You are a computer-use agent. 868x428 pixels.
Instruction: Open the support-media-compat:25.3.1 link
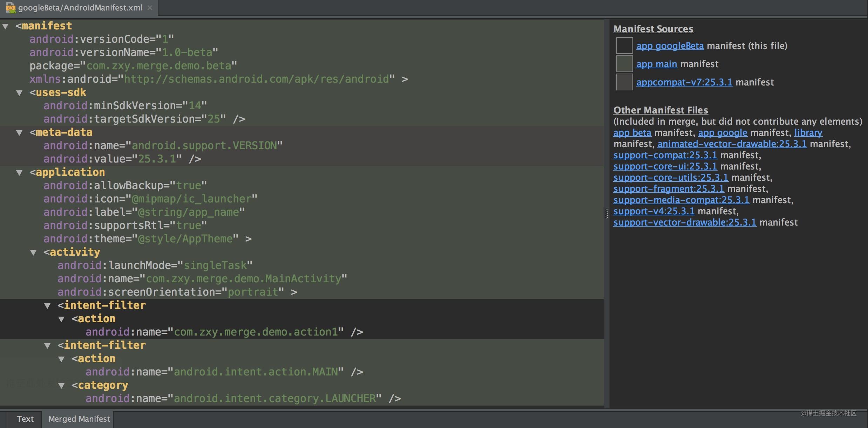[x=681, y=200]
